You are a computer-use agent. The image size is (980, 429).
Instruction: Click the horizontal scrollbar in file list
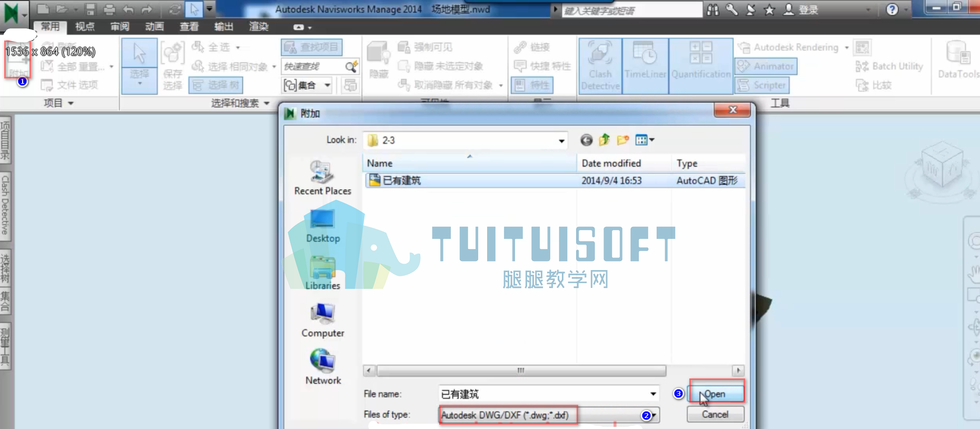(x=521, y=371)
